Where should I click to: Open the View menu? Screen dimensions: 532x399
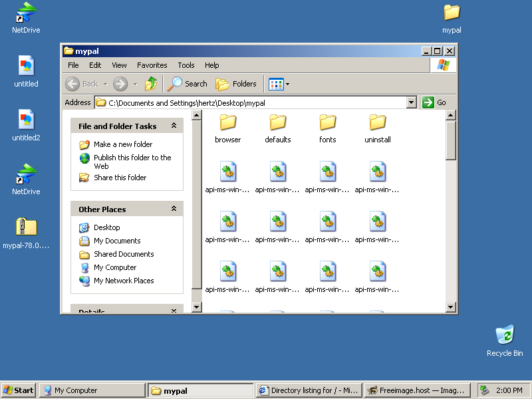119,65
